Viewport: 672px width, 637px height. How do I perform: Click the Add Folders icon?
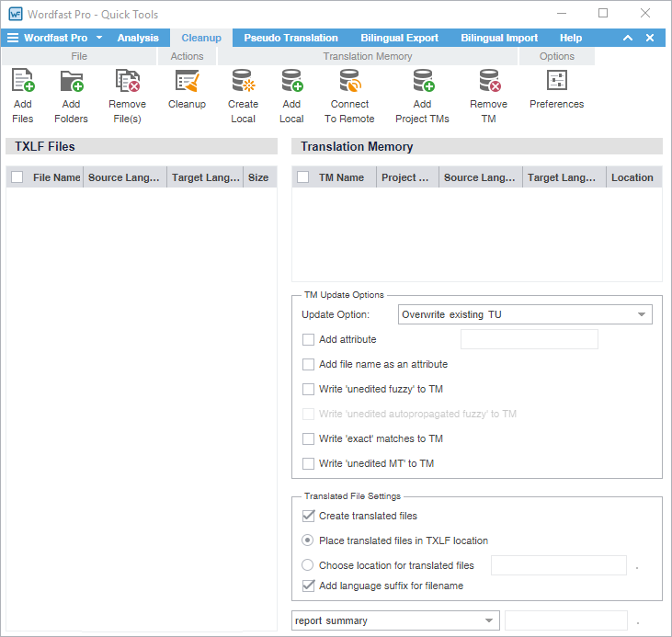coord(71,81)
